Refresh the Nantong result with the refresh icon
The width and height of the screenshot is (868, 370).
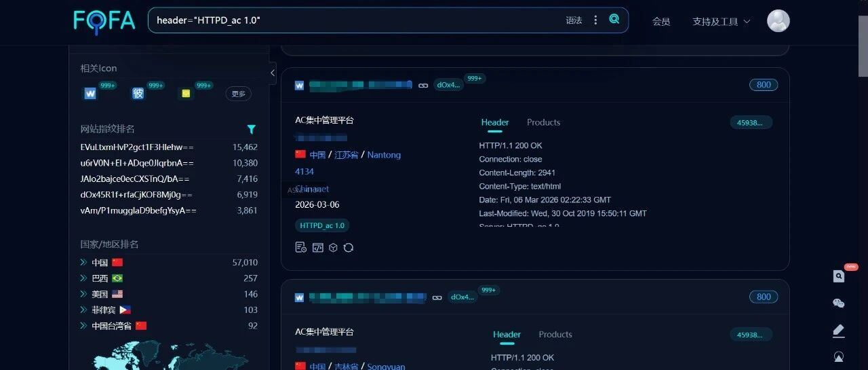[x=349, y=248]
